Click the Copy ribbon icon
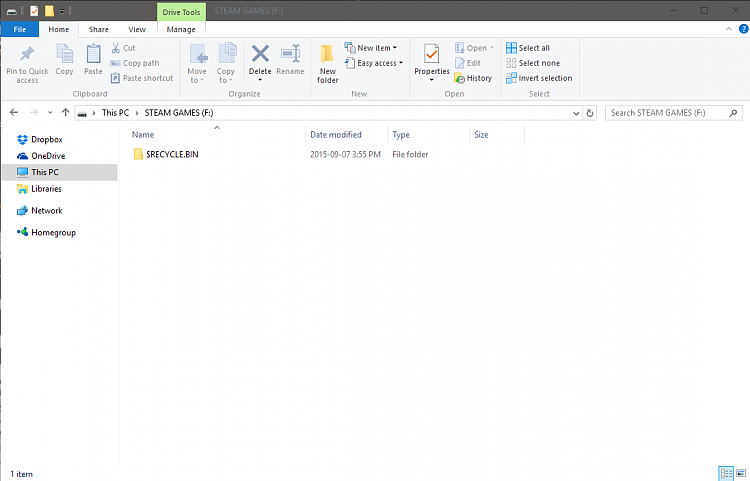 (64, 54)
